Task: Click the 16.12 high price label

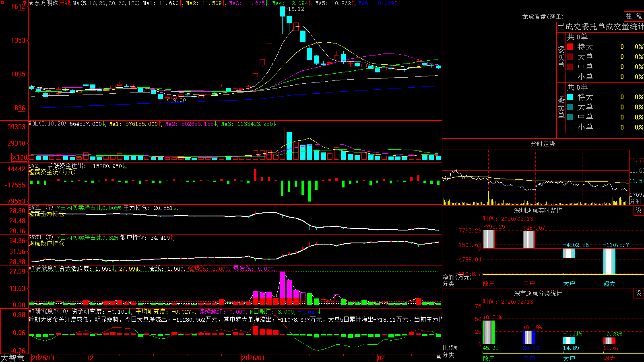Action: [x=296, y=9]
